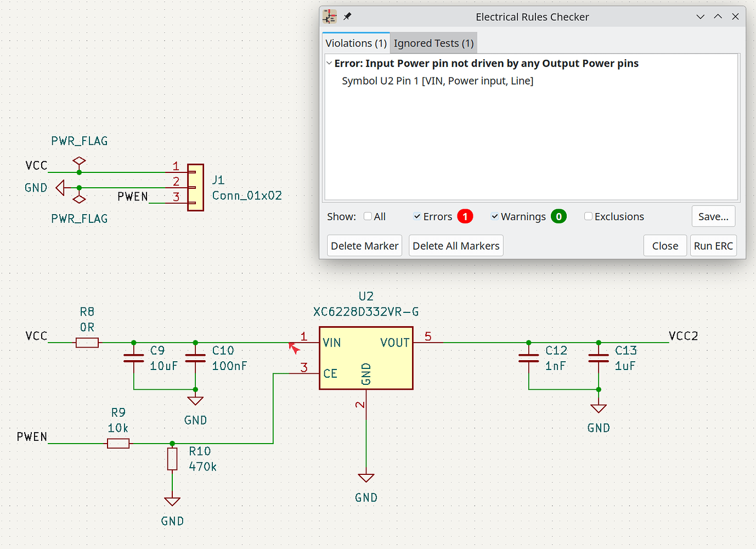Screen dimensions: 756x549
Task: Click the shade chevron in dialog titlebar
Action: 700,16
